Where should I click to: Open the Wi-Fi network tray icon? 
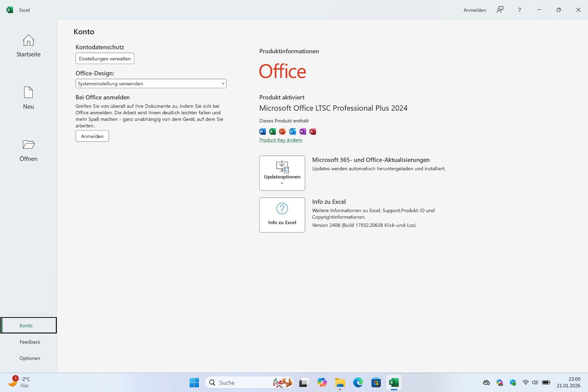coord(526,383)
